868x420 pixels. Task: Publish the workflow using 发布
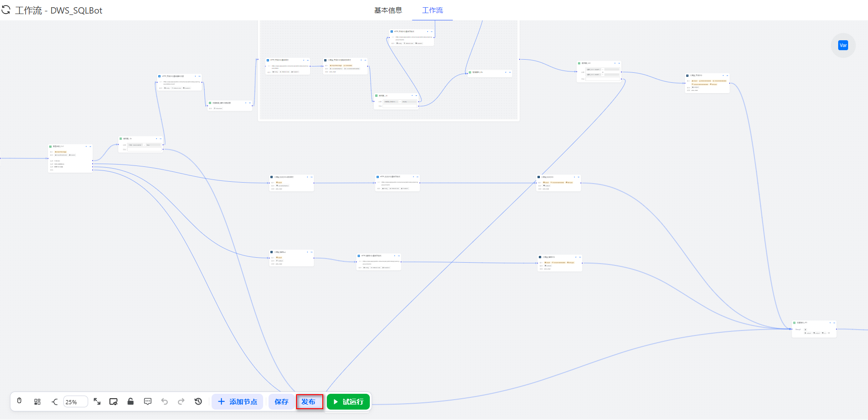click(309, 401)
